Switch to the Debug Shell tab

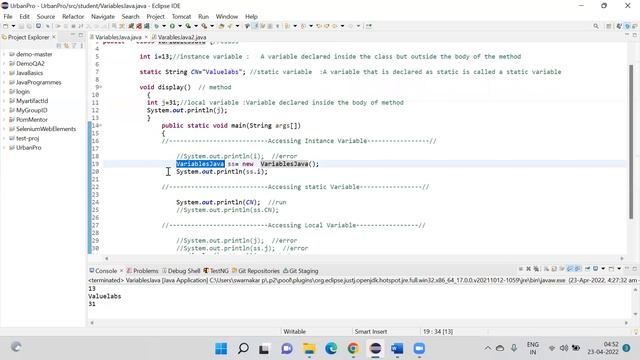[181, 271]
